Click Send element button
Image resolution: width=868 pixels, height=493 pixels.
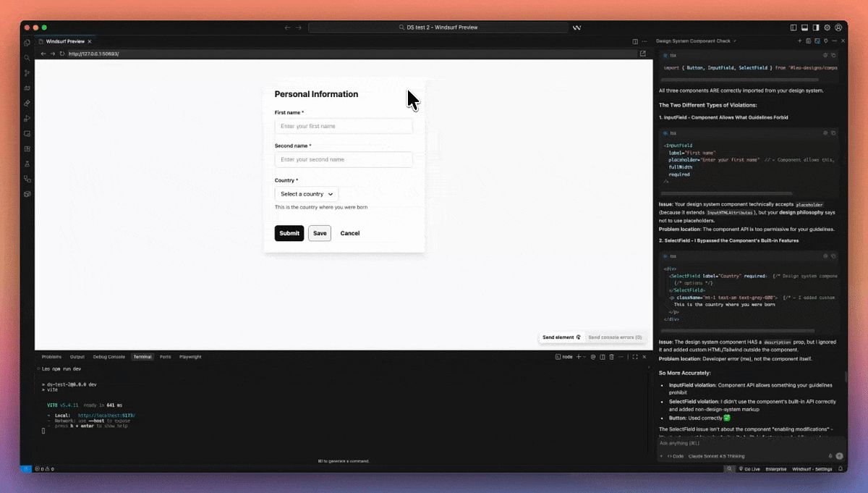(x=561, y=337)
